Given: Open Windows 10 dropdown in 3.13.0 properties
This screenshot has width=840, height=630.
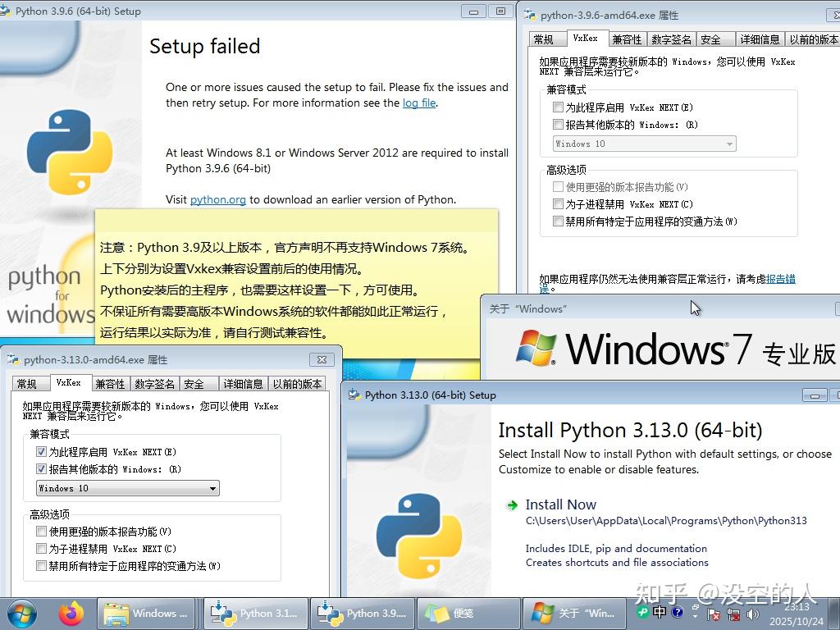Looking at the screenshot, I should tap(128, 488).
